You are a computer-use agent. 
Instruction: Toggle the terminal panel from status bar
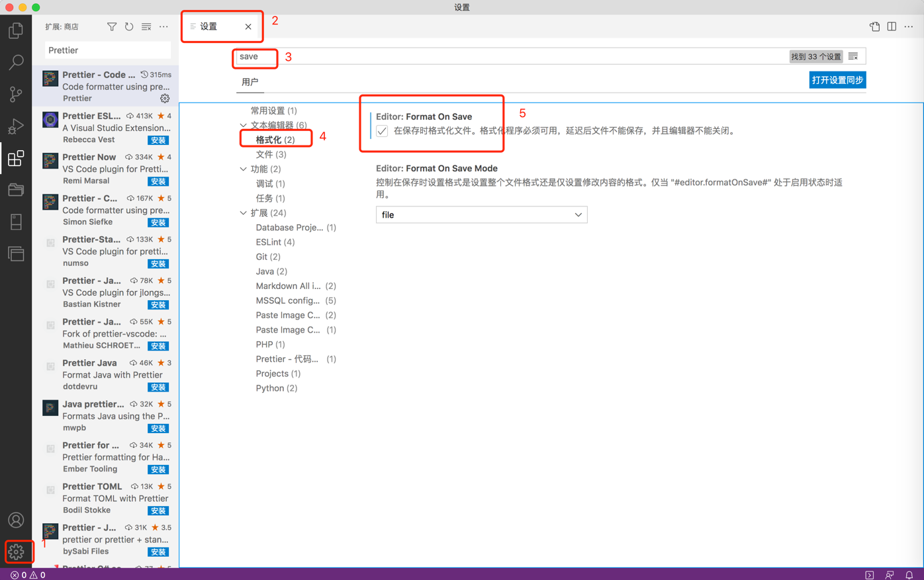click(x=870, y=575)
